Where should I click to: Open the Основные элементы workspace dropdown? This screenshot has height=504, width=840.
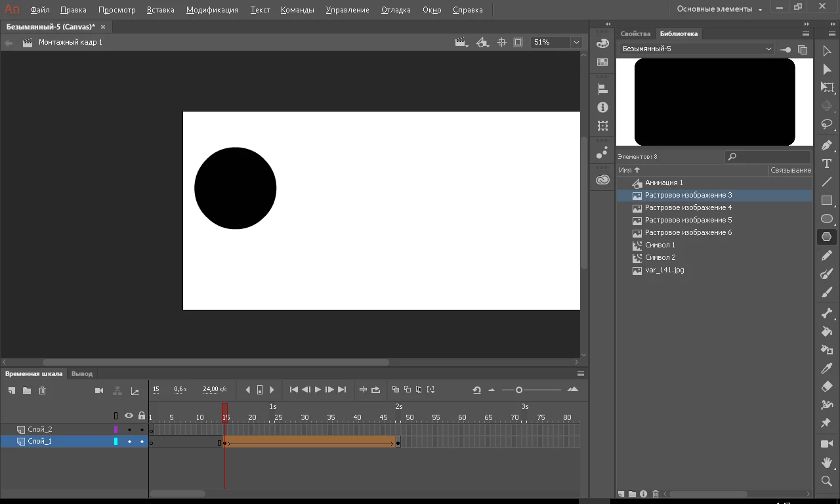pyautogui.click(x=720, y=9)
